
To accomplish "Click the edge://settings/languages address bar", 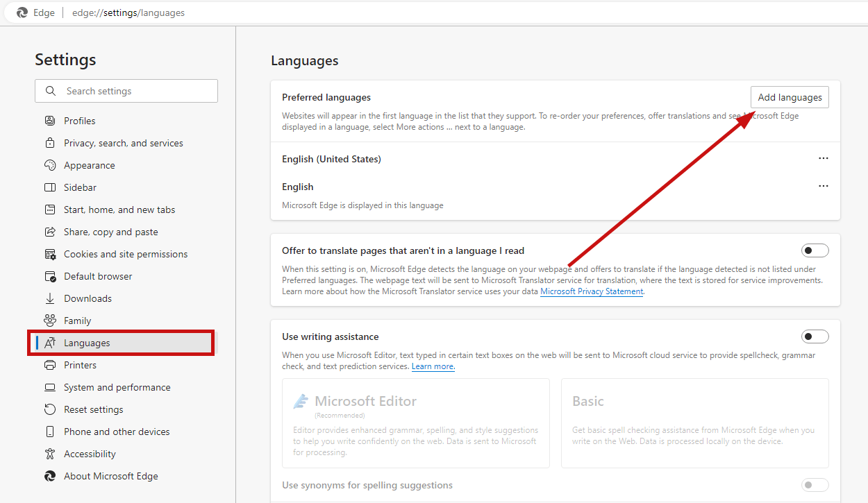I will [x=128, y=12].
